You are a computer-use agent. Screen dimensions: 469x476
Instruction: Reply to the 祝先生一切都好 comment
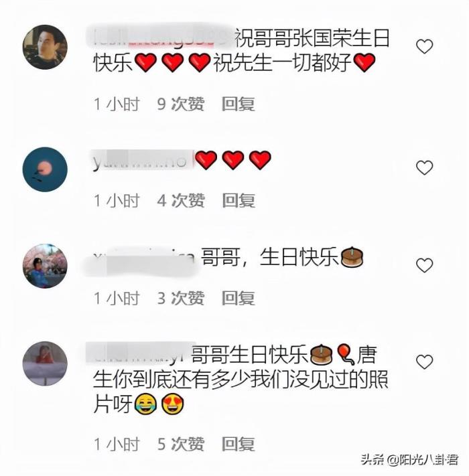238,104
